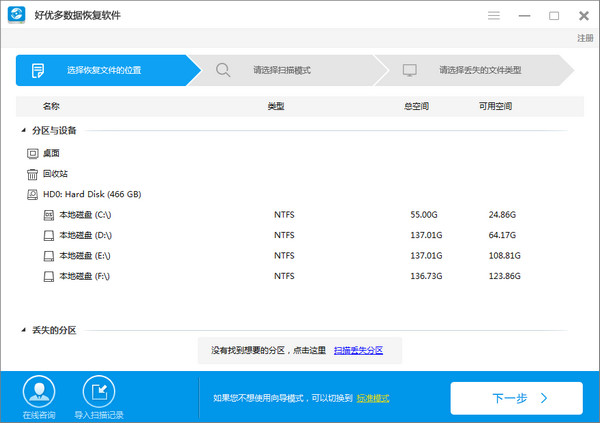Click the Local Disk (C:\) drive icon
Viewport: 600px width, 423px height.
(x=48, y=215)
